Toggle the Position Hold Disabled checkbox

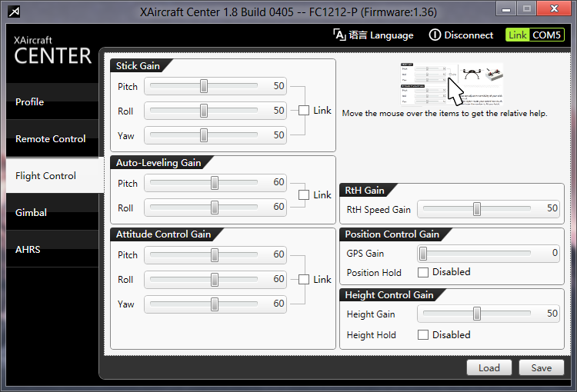(x=423, y=272)
